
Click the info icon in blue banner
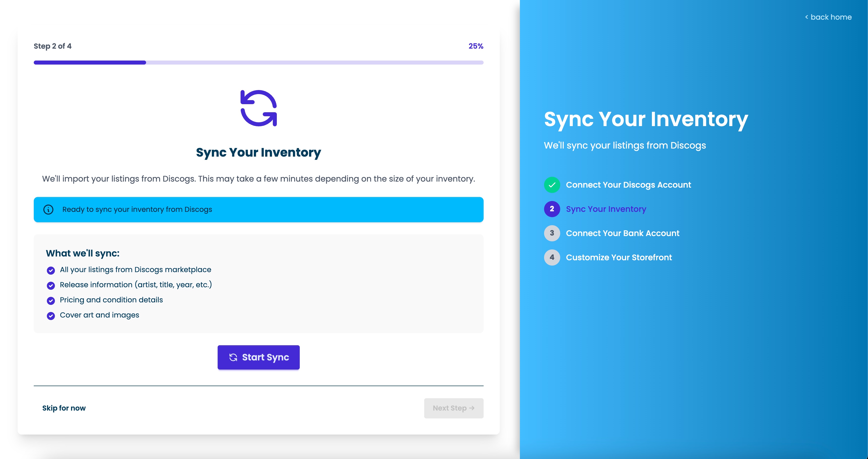pyautogui.click(x=49, y=209)
